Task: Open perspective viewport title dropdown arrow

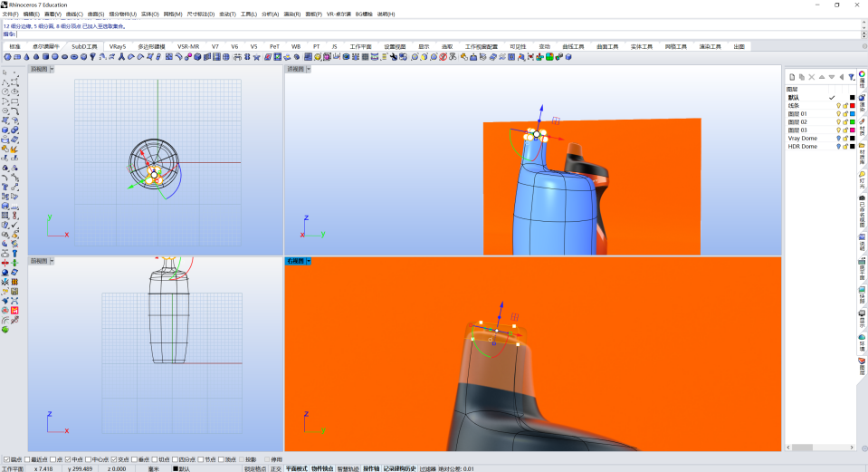Action: 309,69
